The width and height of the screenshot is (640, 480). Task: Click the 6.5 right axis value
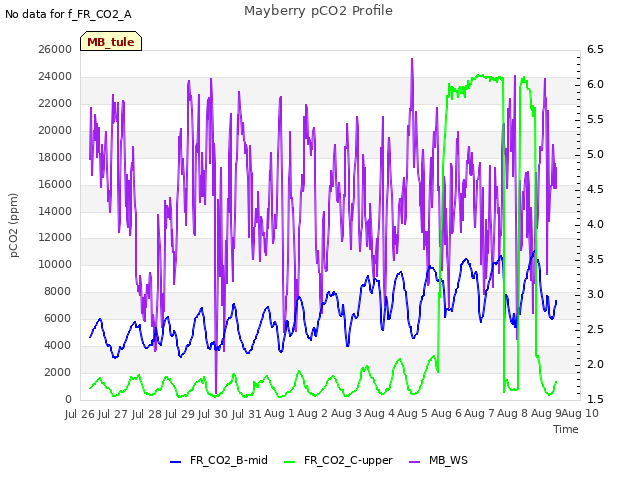[595, 50]
